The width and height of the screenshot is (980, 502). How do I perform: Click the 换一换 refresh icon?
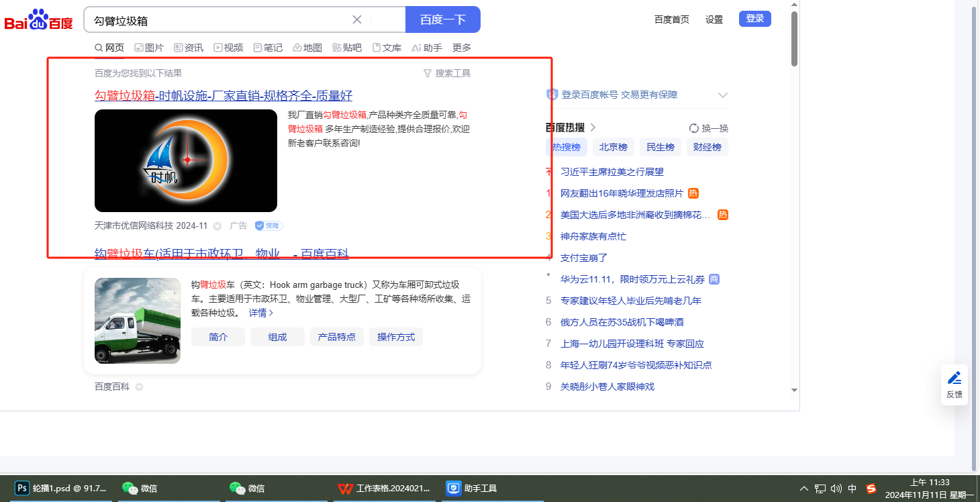(x=694, y=128)
